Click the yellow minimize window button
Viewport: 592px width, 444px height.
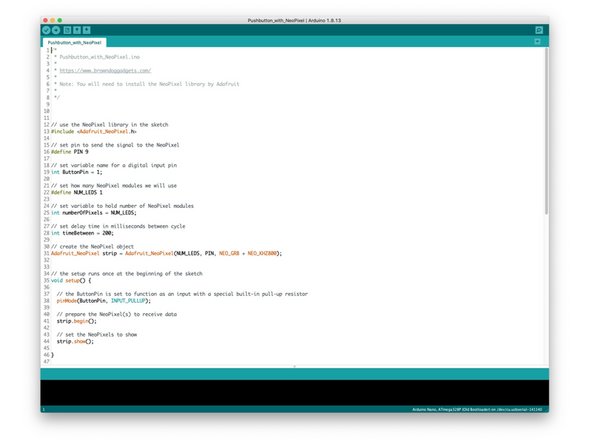[52, 20]
